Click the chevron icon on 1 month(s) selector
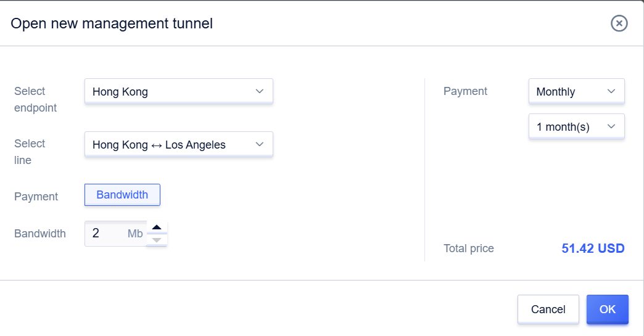The image size is (644, 336). pyautogui.click(x=611, y=126)
